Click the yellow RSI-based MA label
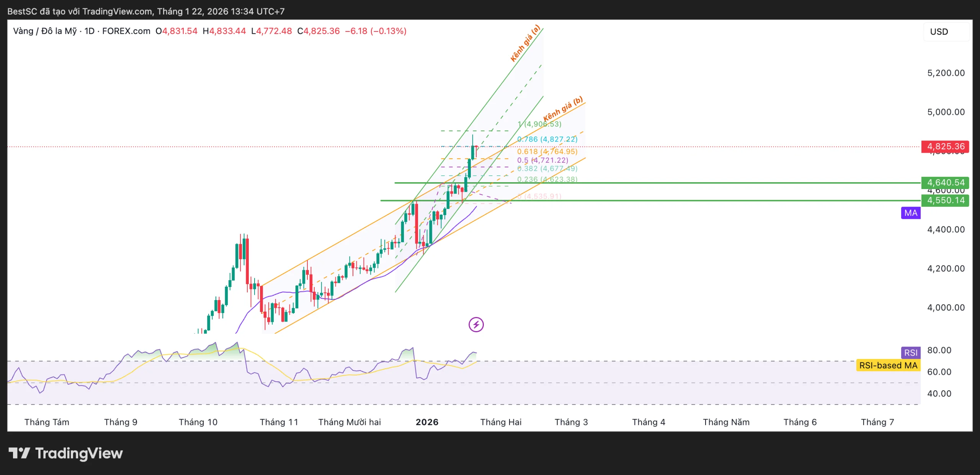The height and width of the screenshot is (475, 980). [888, 366]
